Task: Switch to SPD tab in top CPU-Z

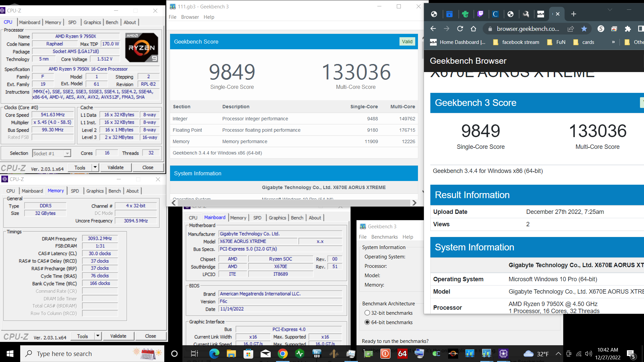Action: [72, 22]
